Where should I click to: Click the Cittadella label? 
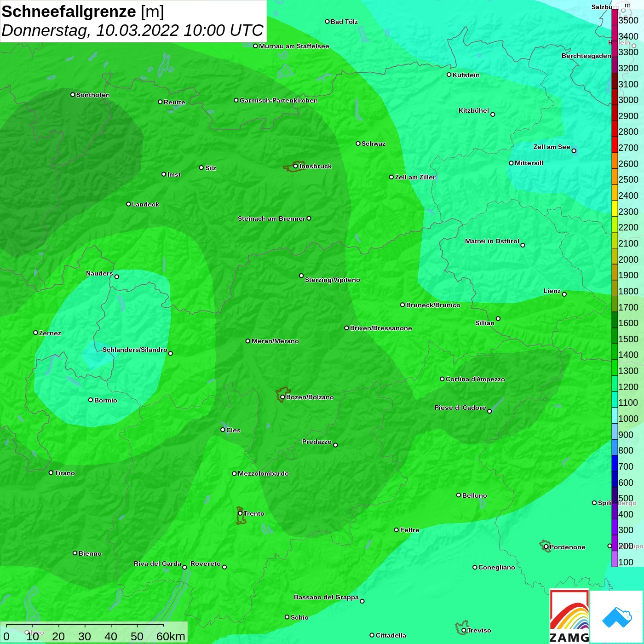[x=391, y=635]
